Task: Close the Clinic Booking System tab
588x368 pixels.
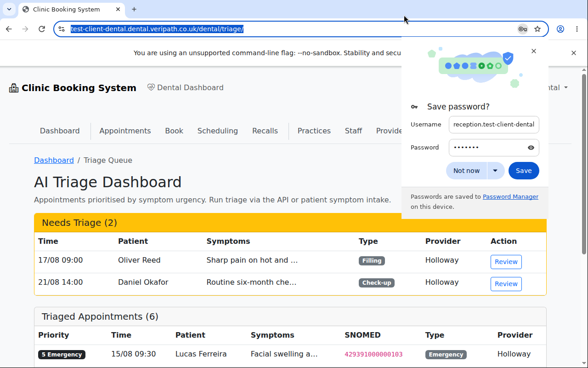Action: point(118,9)
